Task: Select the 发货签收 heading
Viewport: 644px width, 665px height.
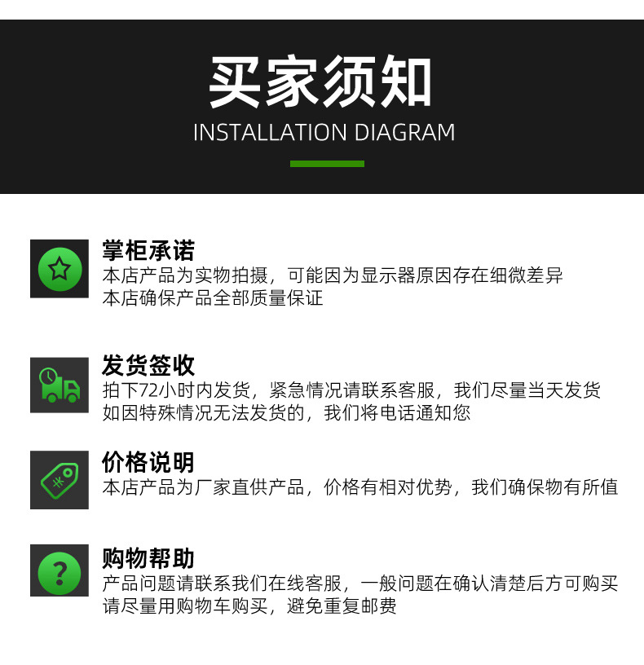Action: click(x=148, y=365)
